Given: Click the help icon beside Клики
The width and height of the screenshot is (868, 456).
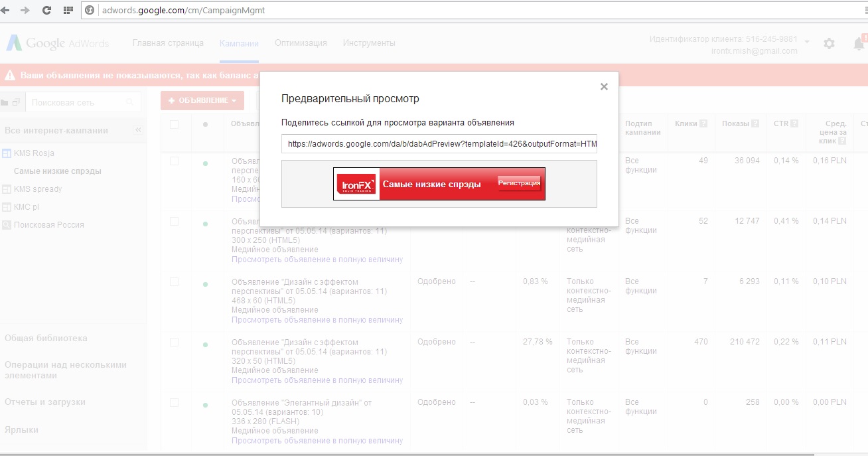Looking at the screenshot, I should [x=703, y=123].
